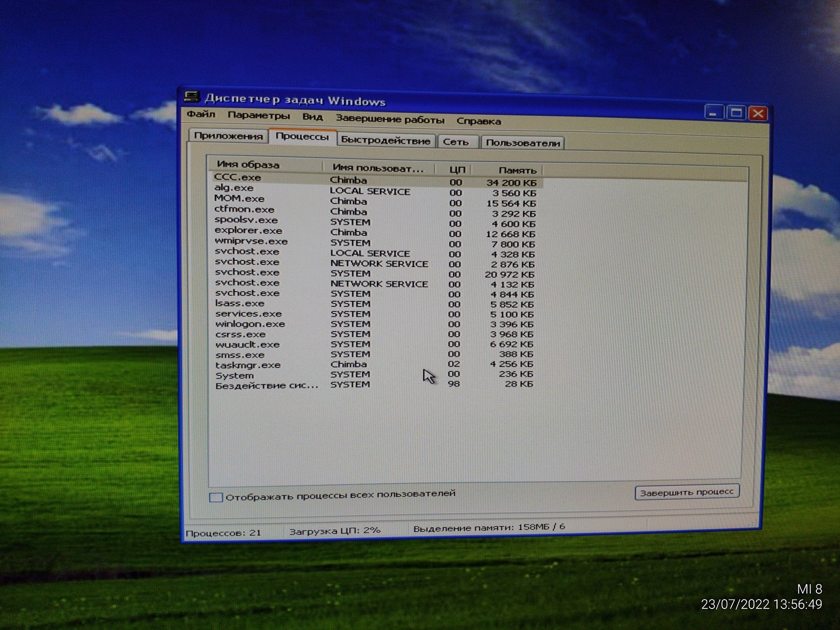The width and height of the screenshot is (840, 630).
Task: Open the Справка menu
Action: point(479,121)
